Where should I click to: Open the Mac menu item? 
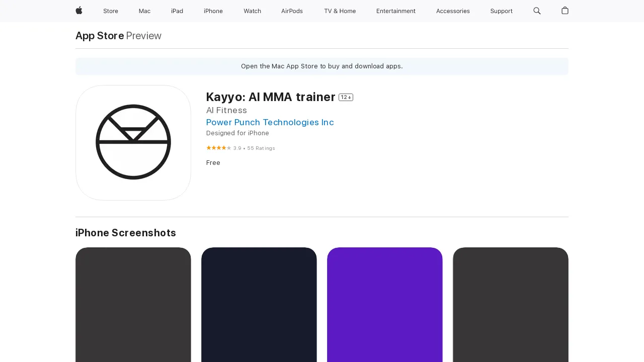tap(144, 11)
